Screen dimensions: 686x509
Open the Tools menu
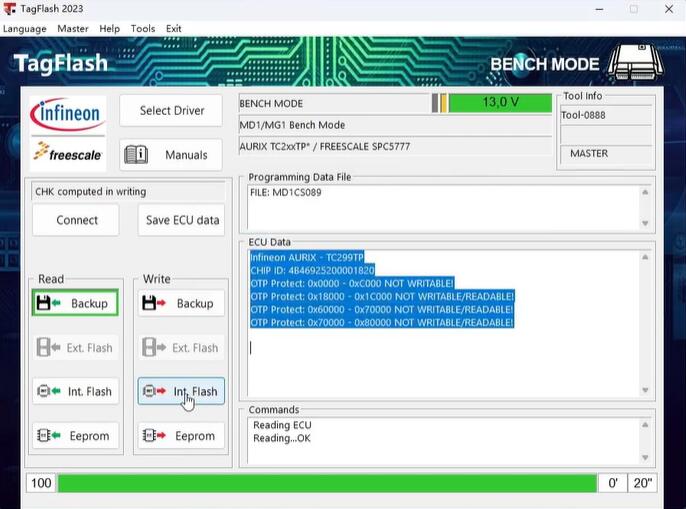[143, 29]
